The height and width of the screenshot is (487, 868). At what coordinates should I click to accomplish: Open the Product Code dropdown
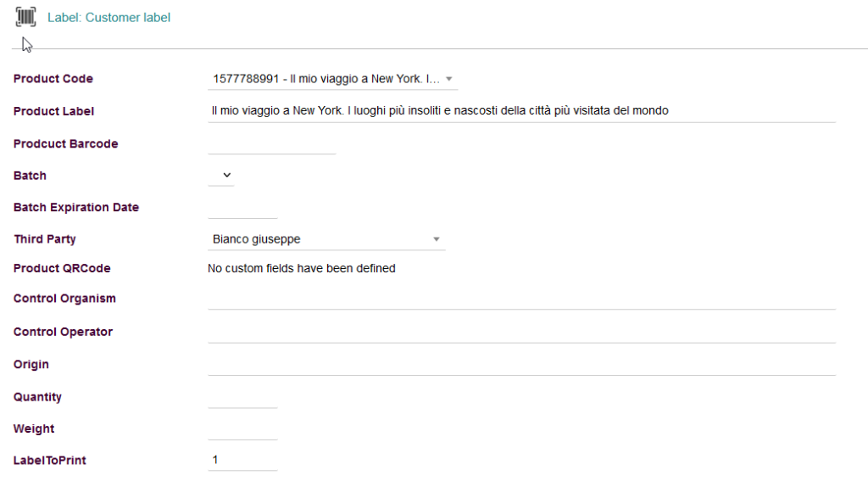(332, 79)
